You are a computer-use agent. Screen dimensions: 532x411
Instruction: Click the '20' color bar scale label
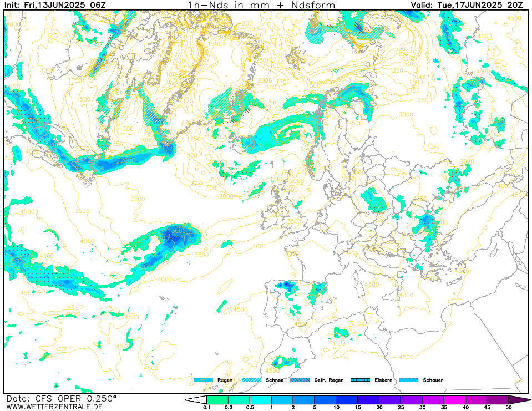click(379, 408)
